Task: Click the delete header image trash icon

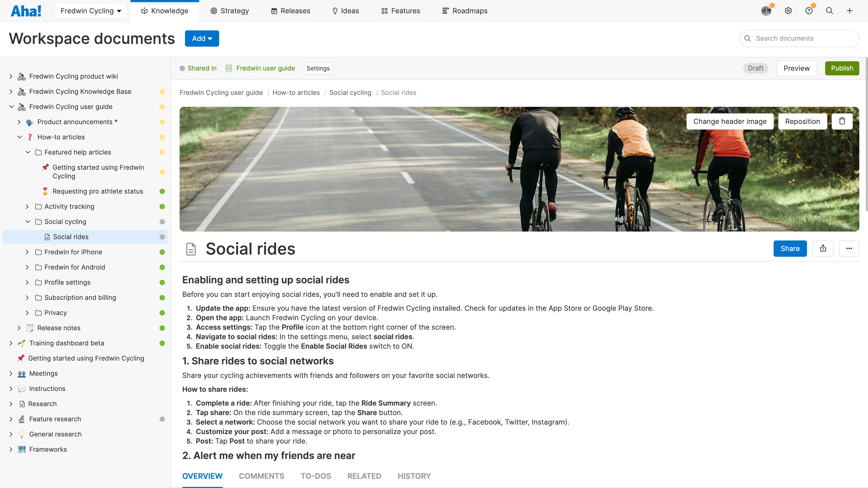Action: [842, 121]
